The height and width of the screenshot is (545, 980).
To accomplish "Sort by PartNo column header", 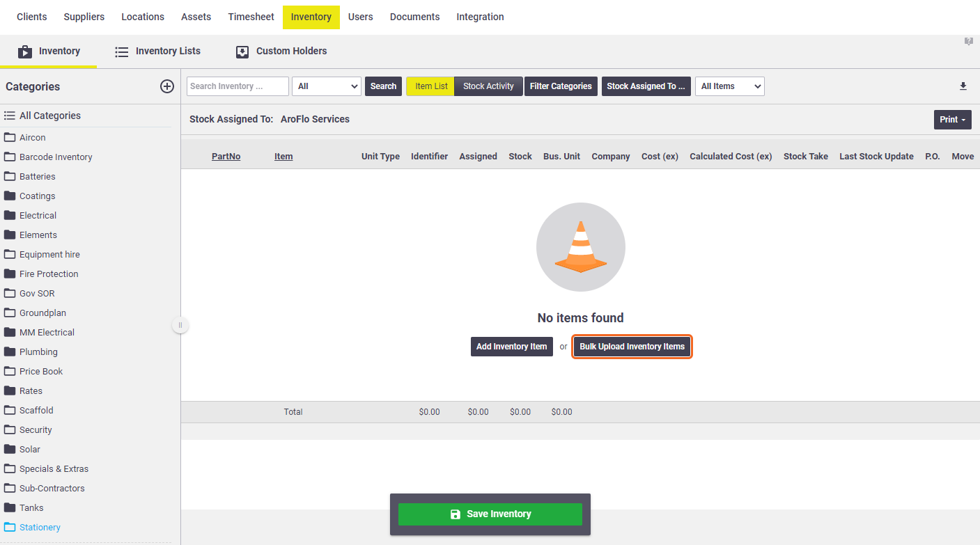I will tap(226, 157).
